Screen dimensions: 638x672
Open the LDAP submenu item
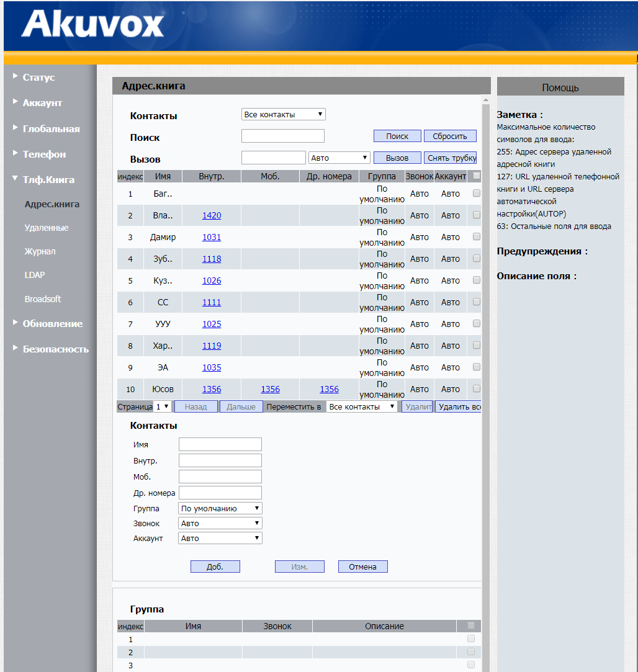pos(35,275)
